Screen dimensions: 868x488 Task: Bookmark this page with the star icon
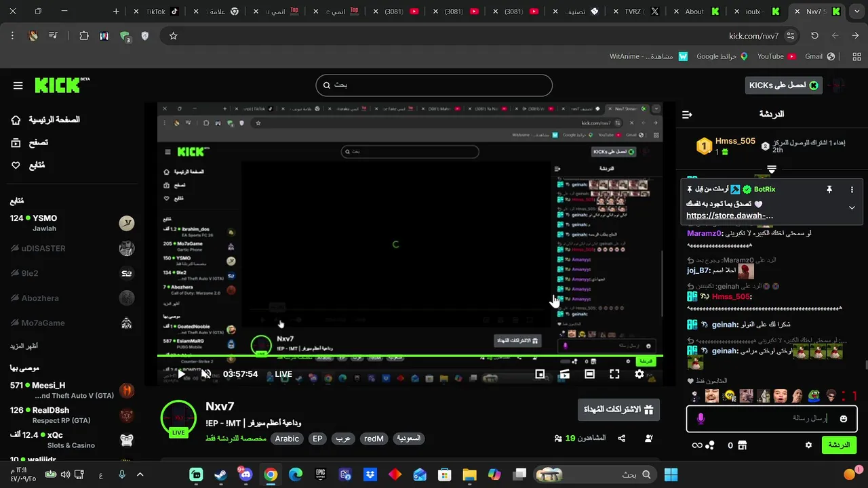click(x=173, y=36)
